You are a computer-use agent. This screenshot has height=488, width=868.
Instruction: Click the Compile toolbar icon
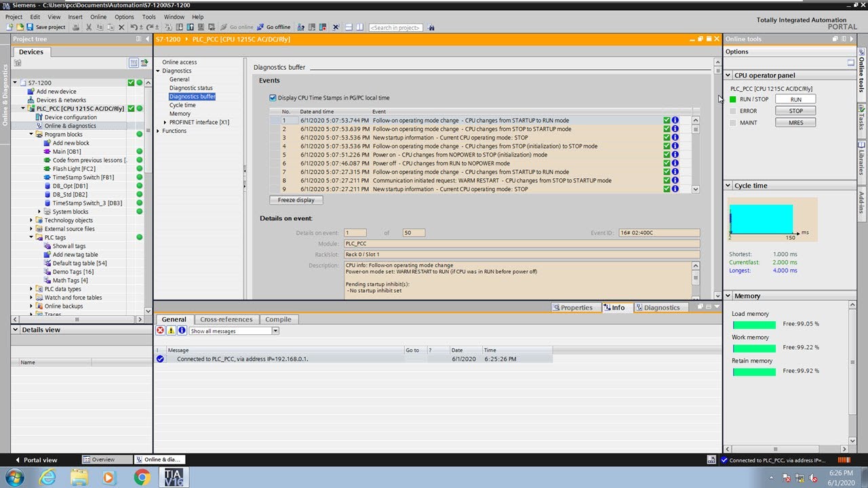coord(169,27)
